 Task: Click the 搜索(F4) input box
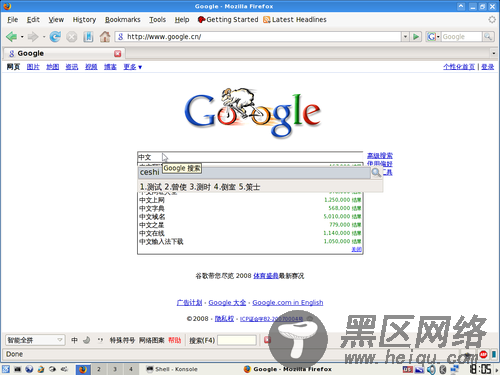pos(237,340)
